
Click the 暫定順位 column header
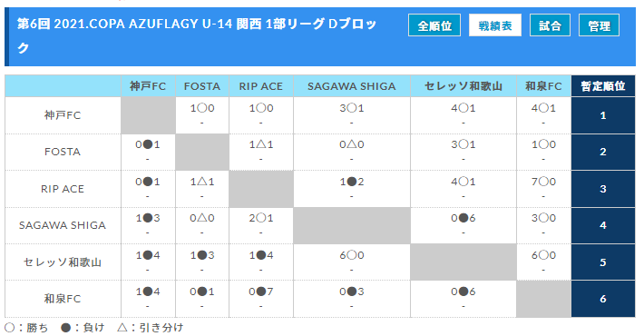[603, 86]
